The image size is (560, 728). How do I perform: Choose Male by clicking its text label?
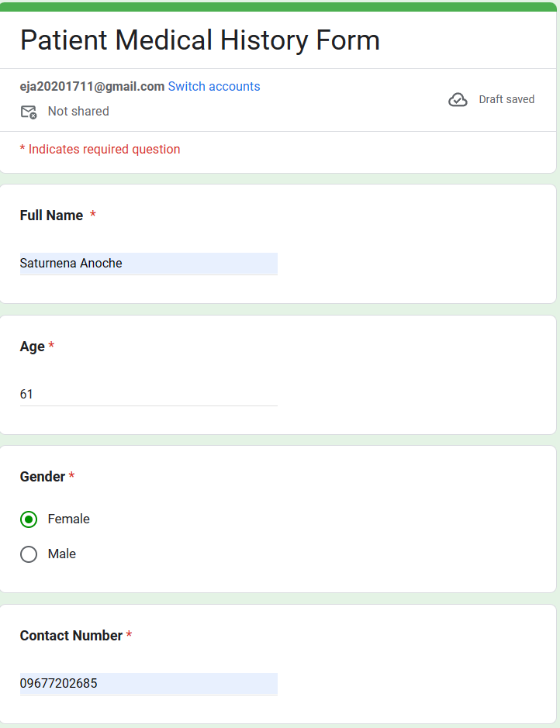tap(62, 554)
